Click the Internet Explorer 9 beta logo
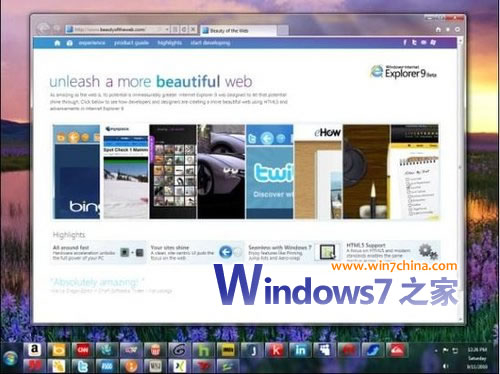This screenshot has height=374, width=500. coord(403,72)
